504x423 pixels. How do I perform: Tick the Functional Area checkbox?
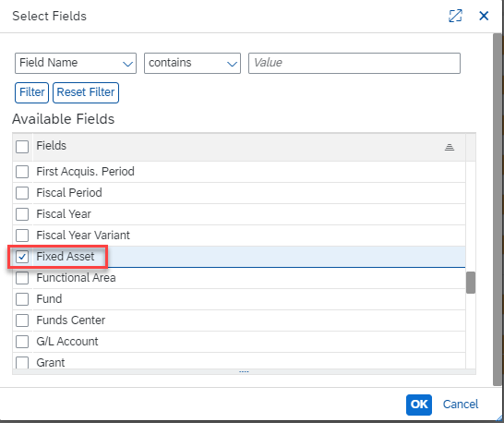(x=22, y=278)
